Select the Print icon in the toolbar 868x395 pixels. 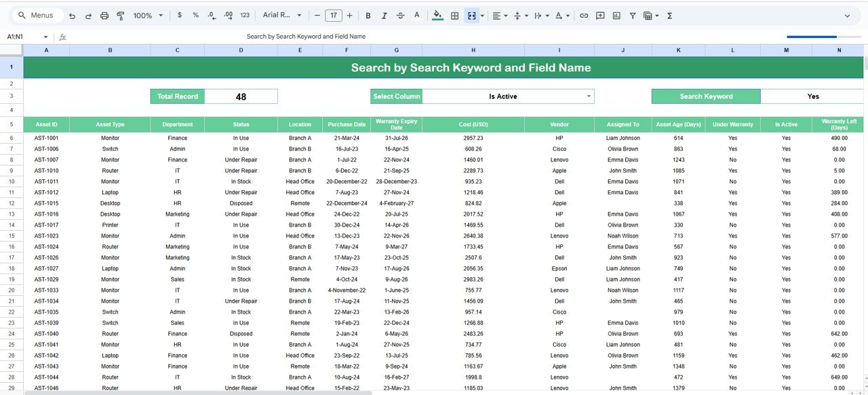pos(103,15)
